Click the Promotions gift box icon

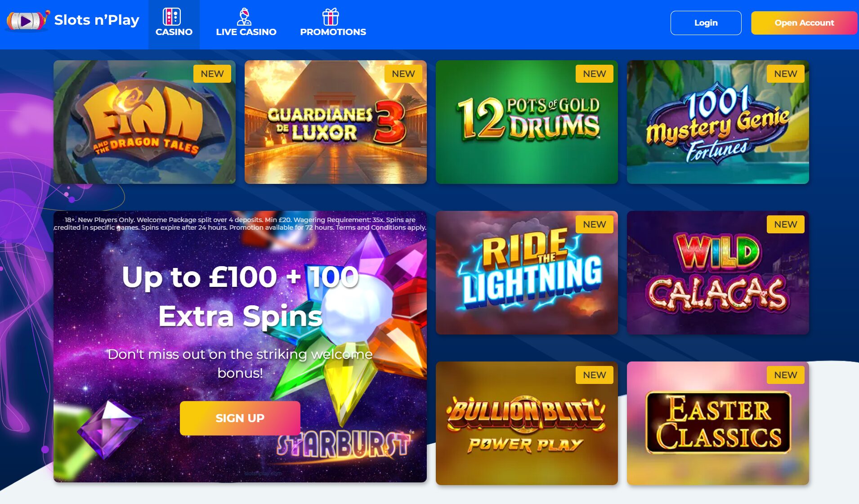[331, 17]
